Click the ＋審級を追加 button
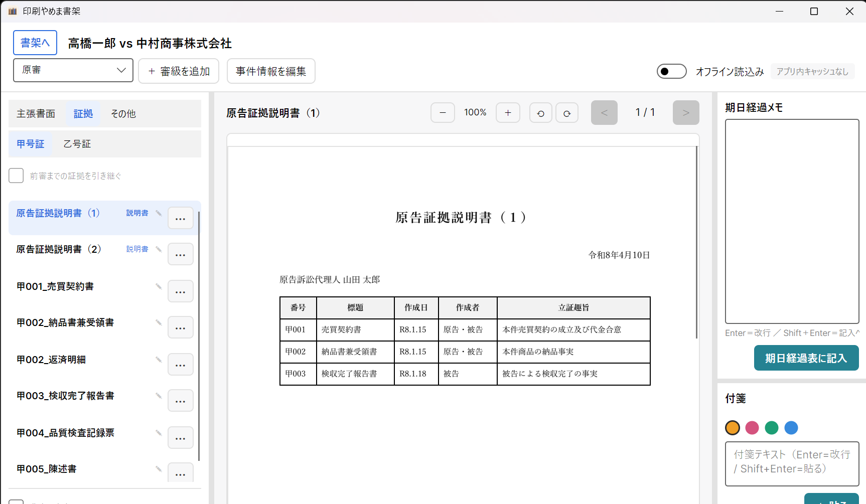 click(179, 71)
